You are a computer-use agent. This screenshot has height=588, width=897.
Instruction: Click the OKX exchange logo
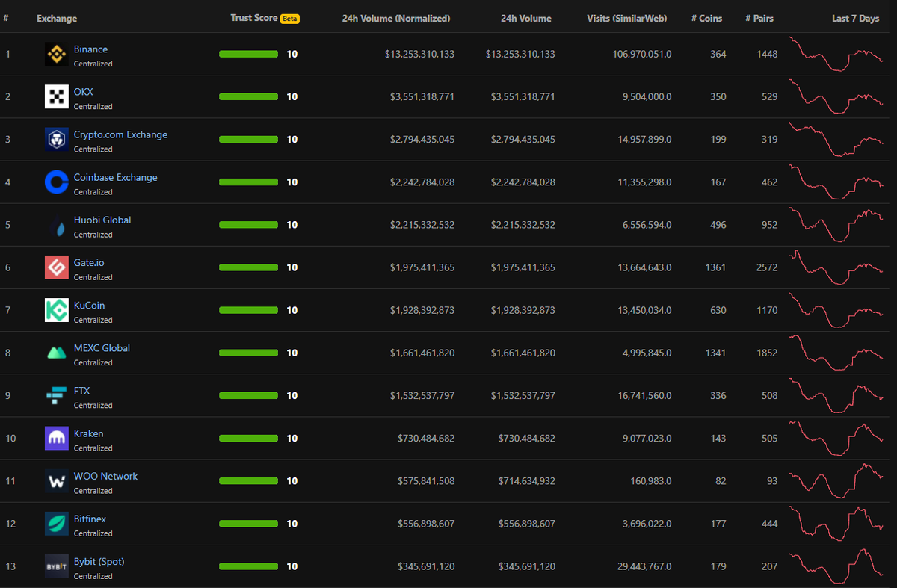57,97
